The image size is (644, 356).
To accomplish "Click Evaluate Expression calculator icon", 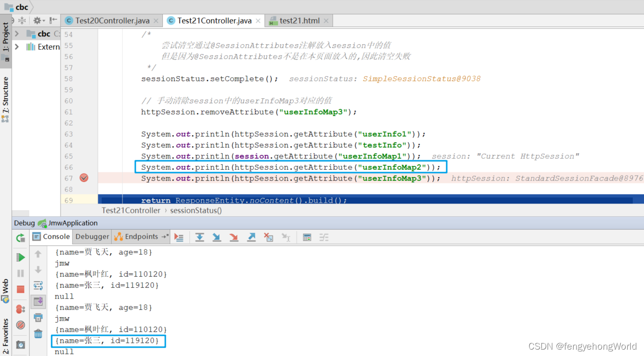I will point(307,237).
